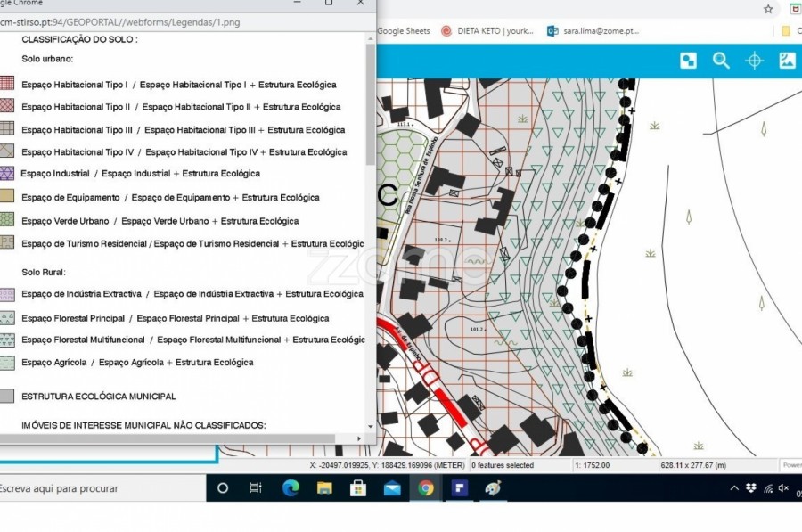The image size is (802, 532).
Task: Open Microsoft Store from the taskbar
Action: point(358,488)
